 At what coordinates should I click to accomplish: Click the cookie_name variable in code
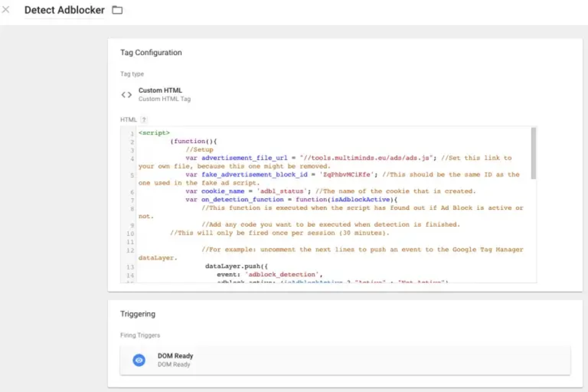pyautogui.click(x=223, y=191)
